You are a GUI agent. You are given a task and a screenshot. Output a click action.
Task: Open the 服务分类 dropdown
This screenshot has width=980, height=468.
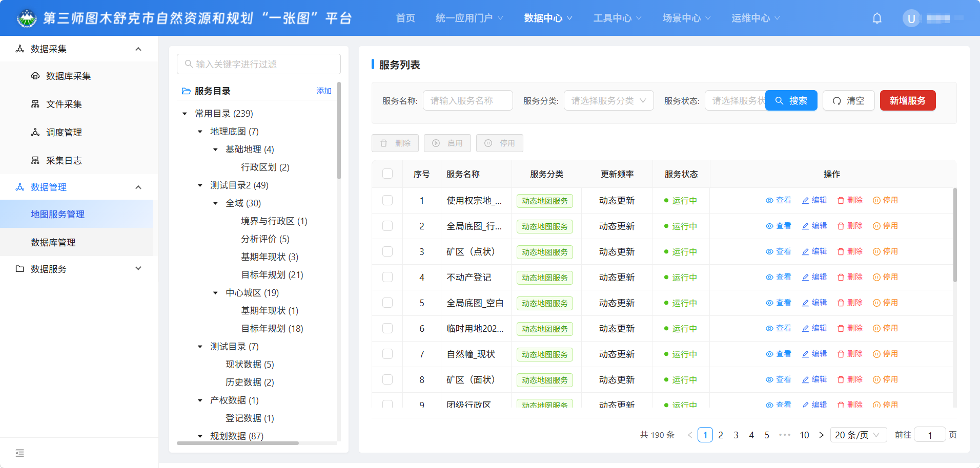[x=608, y=100]
